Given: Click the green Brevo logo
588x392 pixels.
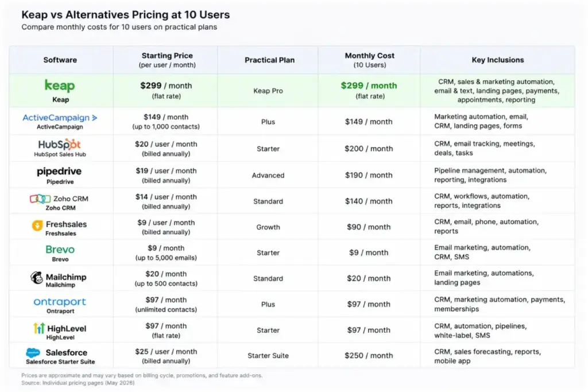Looking at the screenshot, I should point(60,250).
